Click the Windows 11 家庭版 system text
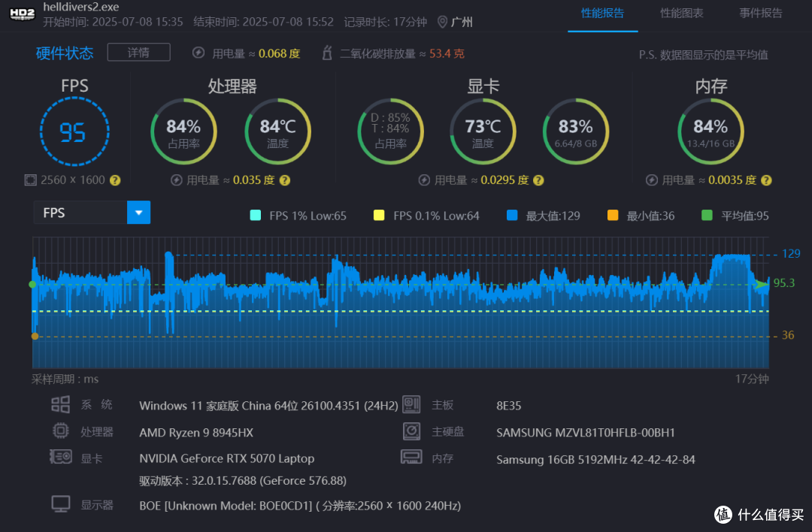812x532 pixels. (x=268, y=406)
